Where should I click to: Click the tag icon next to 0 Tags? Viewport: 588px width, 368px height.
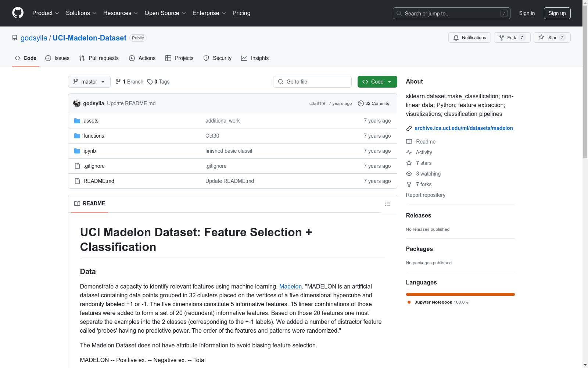click(150, 82)
